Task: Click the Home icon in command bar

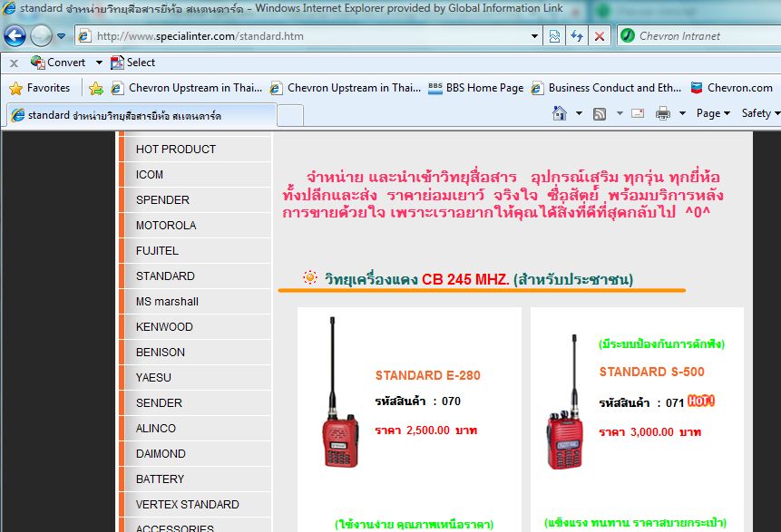Action: pyautogui.click(x=560, y=113)
